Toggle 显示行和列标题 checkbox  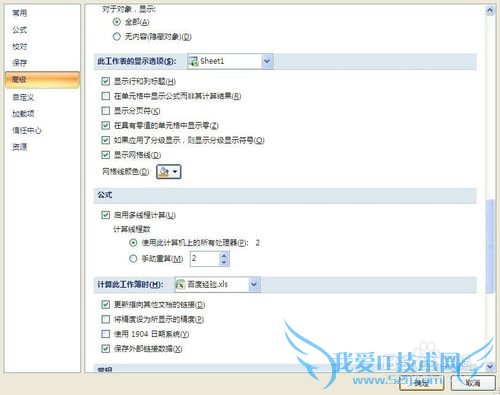click(106, 81)
